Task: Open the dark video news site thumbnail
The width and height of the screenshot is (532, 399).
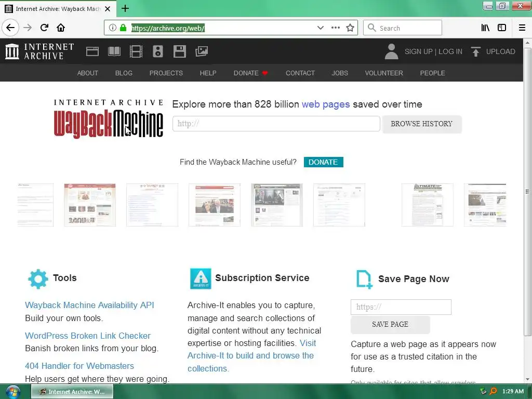Action: [277, 205]
